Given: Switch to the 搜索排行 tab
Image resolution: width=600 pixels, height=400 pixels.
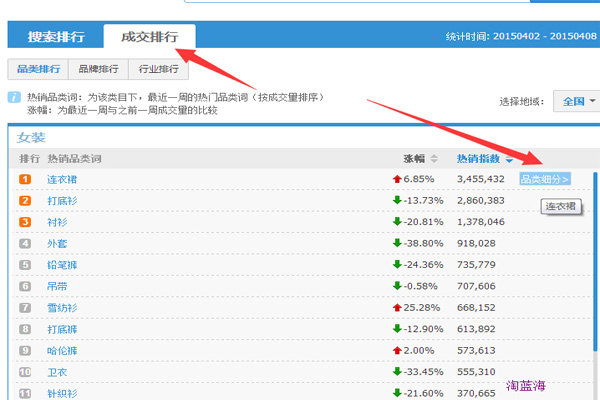Looking at the screenshot, I should click(x=56, y=37).
